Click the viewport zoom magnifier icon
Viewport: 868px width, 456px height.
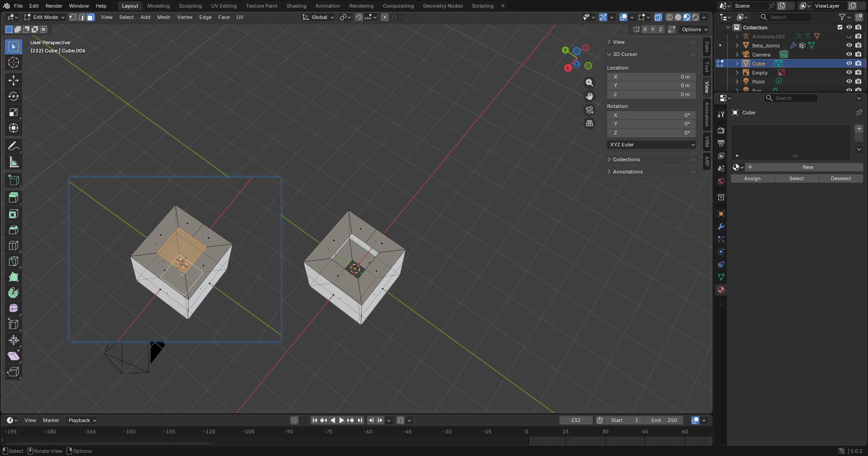point(590,83)
